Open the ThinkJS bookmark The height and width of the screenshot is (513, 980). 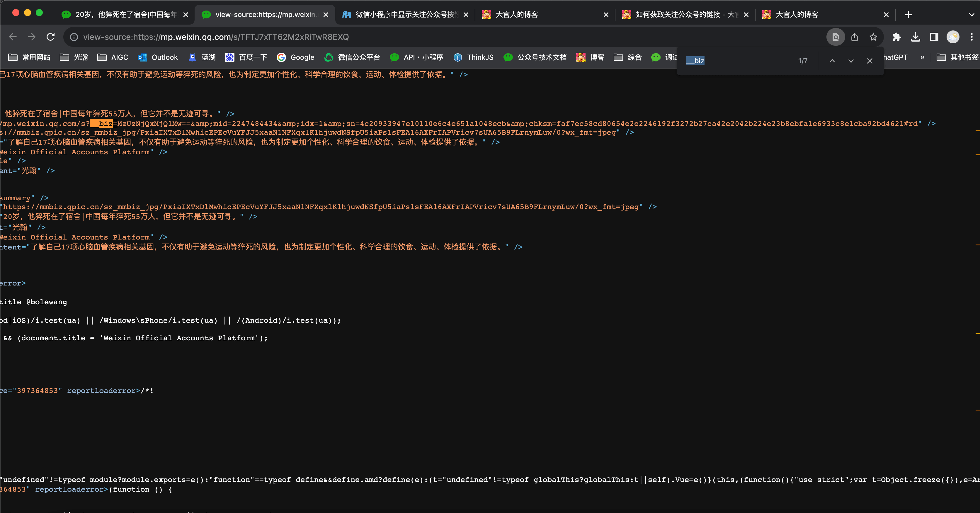coord(473,57)
